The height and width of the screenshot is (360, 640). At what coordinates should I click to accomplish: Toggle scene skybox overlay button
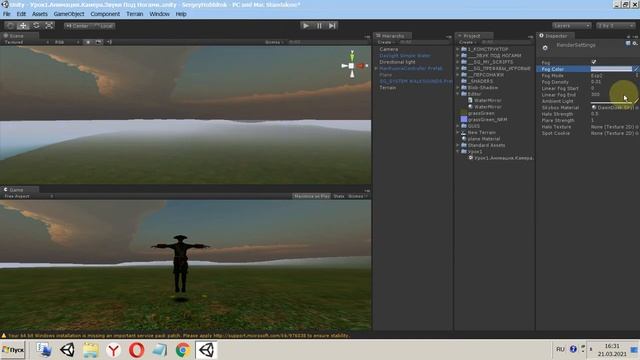(98, 42)
